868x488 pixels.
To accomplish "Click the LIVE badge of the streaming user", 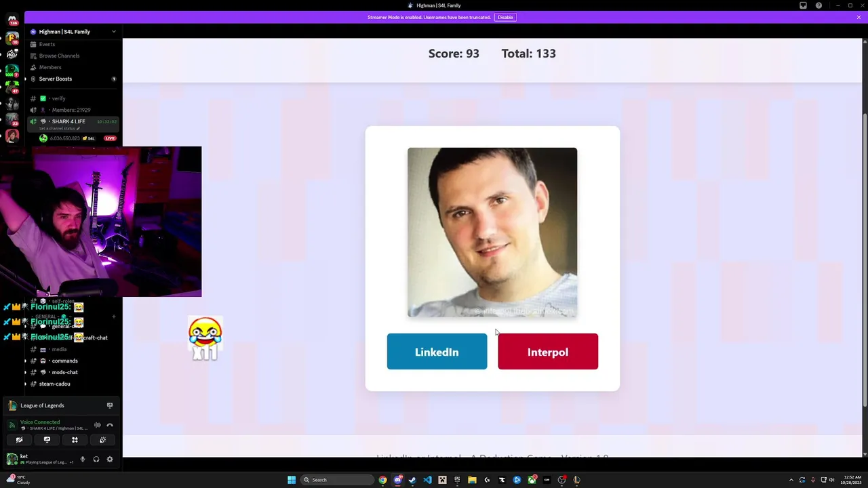I will tap(110, 138).
